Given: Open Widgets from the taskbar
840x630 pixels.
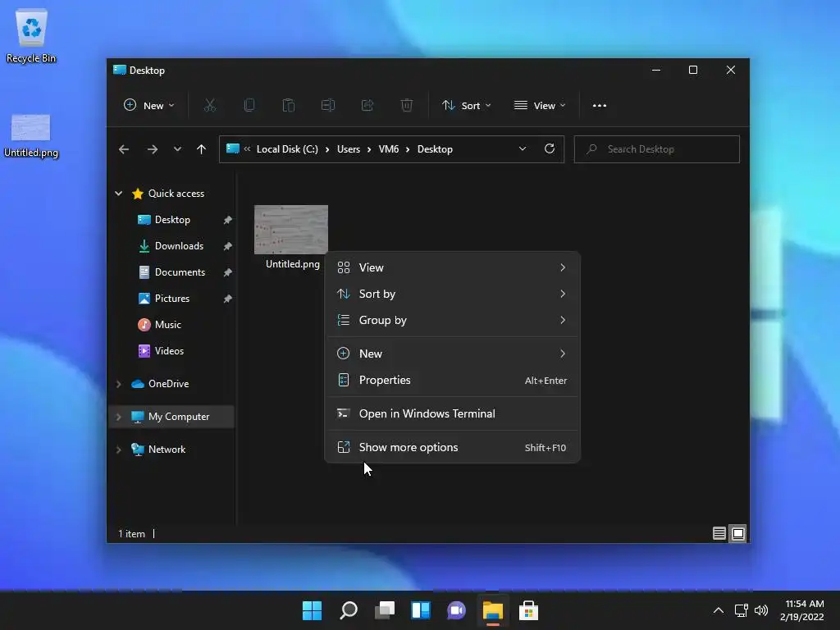Looking at the screenshot, I should pos(421,610).
